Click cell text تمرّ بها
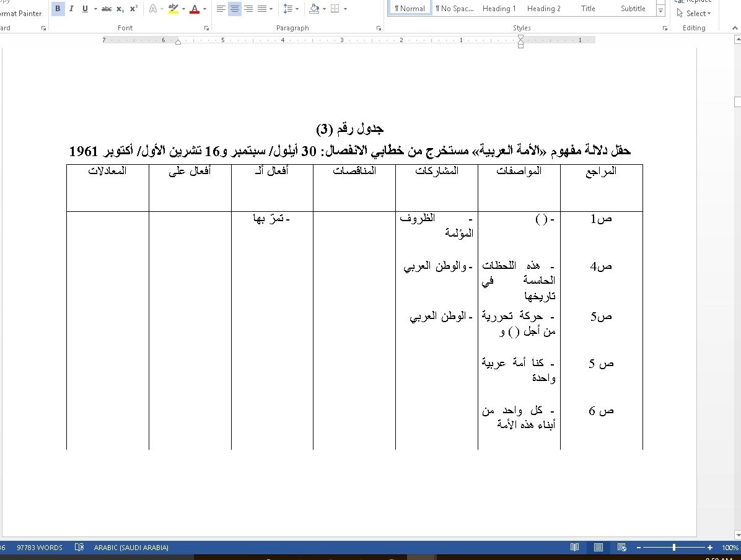741x560 pixels. [x=271, y=218]
